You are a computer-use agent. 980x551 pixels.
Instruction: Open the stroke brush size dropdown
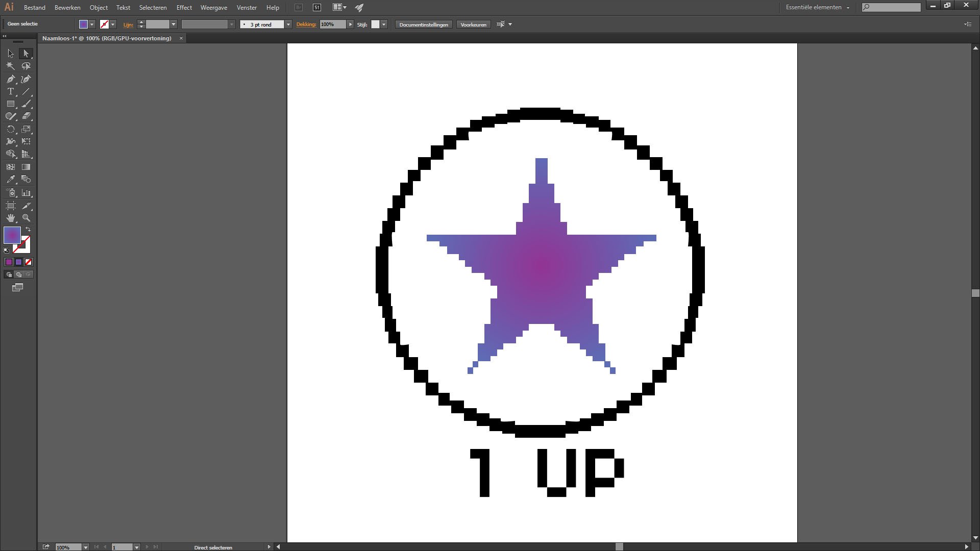coord(288,24)
